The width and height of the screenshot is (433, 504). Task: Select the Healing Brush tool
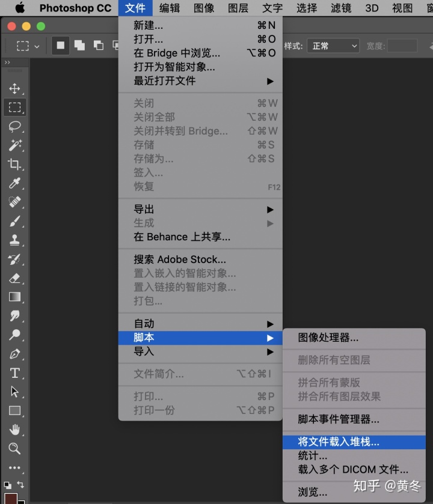pos(14,202)
